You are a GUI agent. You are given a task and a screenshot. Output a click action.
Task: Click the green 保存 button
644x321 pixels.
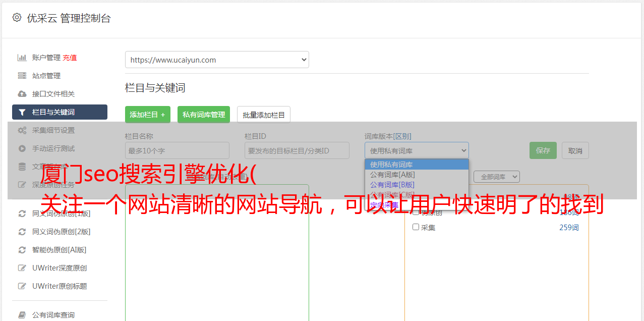(x=543, y=150)
